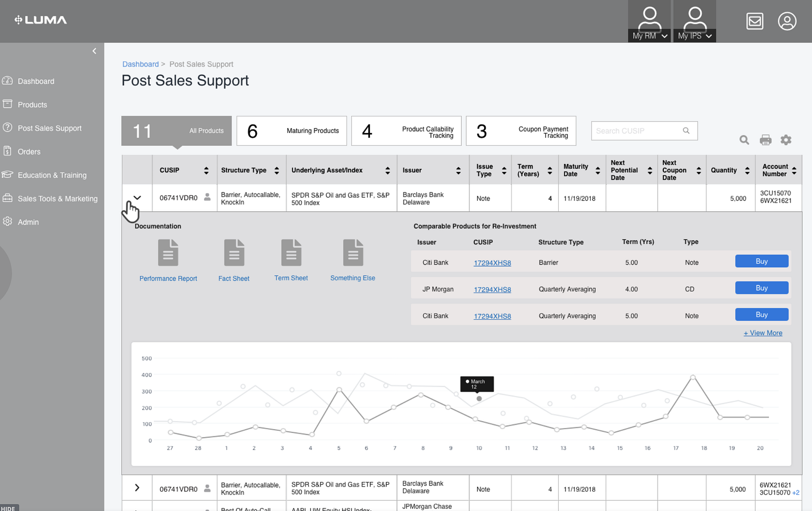Screen dimensions: 812x511
Task: Open the My RM profile icon
Action: coord(650,18)
